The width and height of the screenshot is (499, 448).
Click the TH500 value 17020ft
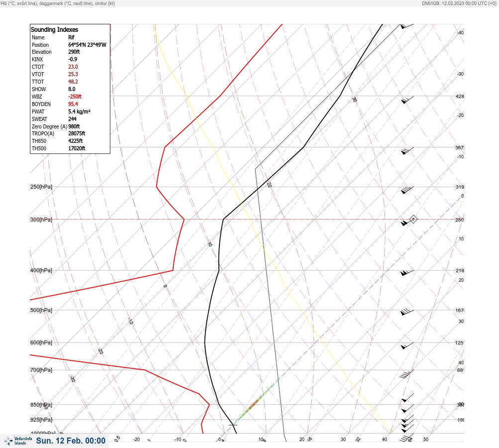click(77, 148)
